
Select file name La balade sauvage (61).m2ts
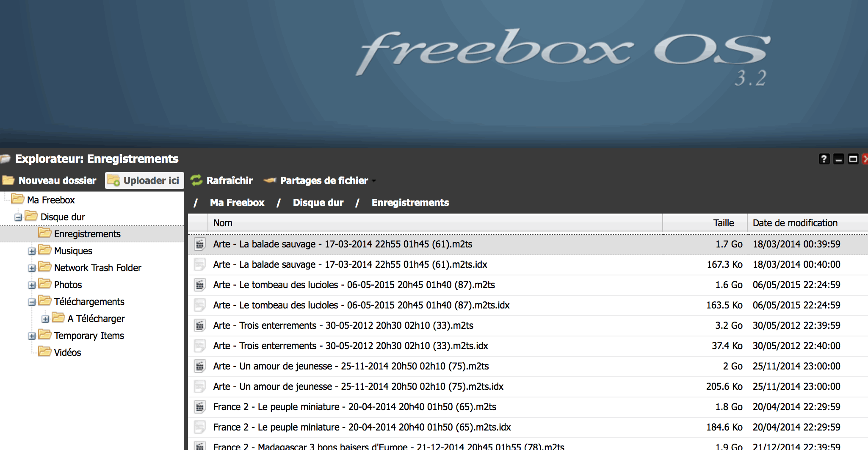pos(343,244)
